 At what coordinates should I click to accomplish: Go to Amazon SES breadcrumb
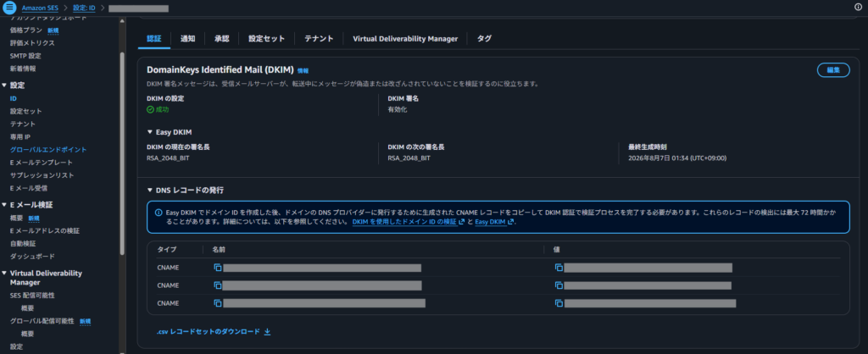click(41, 8)
